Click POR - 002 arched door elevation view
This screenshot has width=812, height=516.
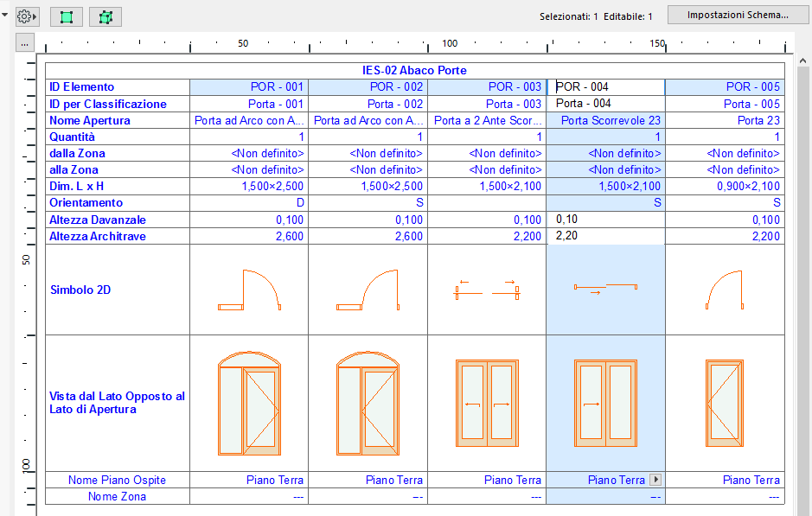(368, 403)
